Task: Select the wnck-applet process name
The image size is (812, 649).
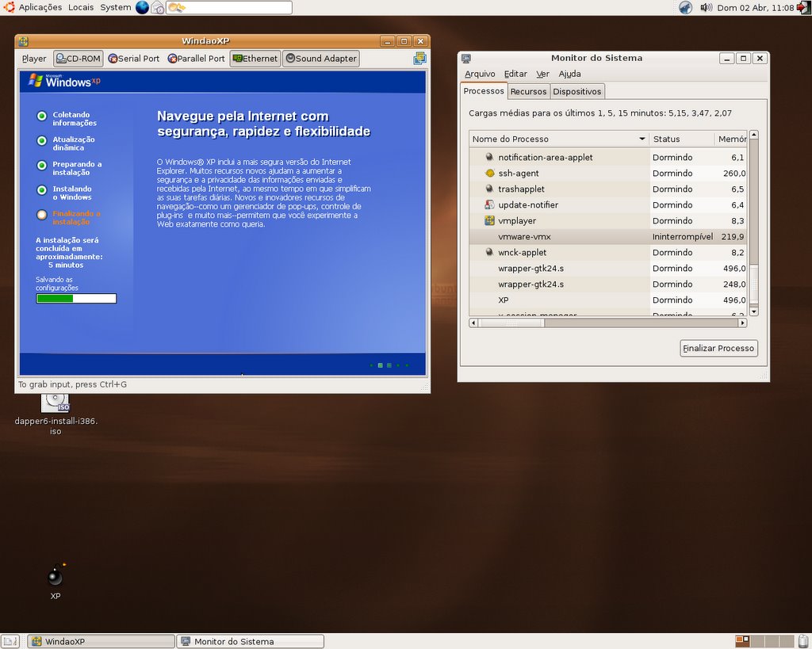Action: coord(522,253)
